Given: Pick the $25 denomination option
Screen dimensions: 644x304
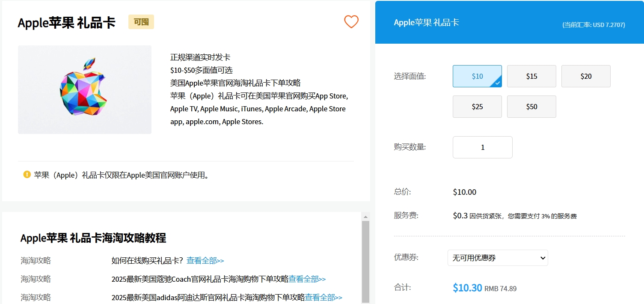Looking at the screenshot, I should [477, 107].
